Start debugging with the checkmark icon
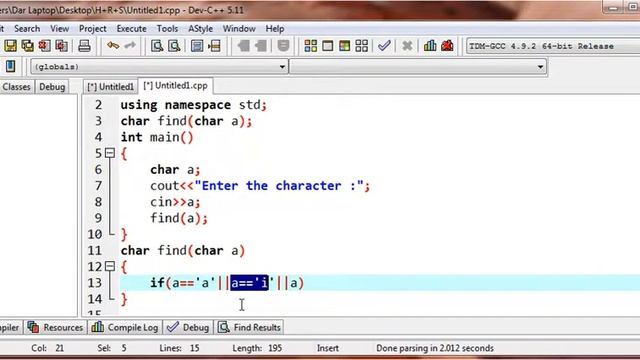The width and height of the screenshot is (640, 360). pos(384,46)
